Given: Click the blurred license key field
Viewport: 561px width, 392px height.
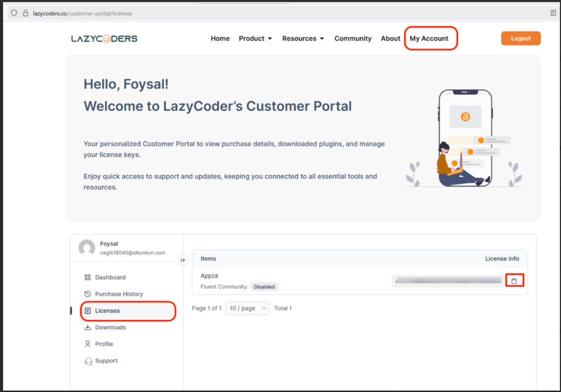Looking at the screenshot, I should 448,281.
